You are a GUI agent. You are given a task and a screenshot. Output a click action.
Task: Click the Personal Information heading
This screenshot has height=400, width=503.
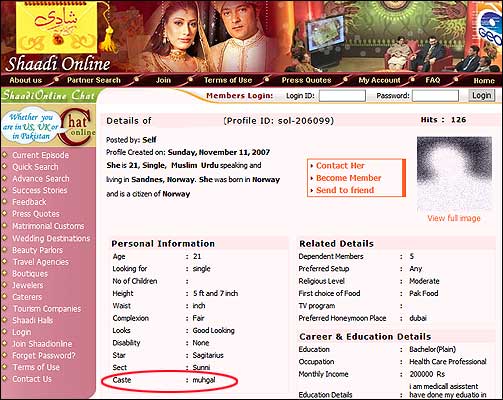(x=163, y=244)
